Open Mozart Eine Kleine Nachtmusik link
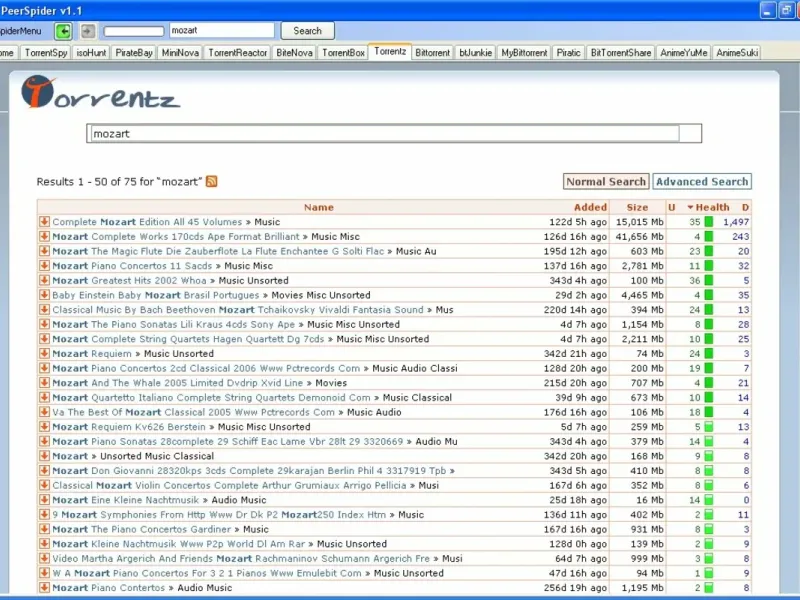The height and width of the screenshot is (600, 800). [x=126, y=500]
